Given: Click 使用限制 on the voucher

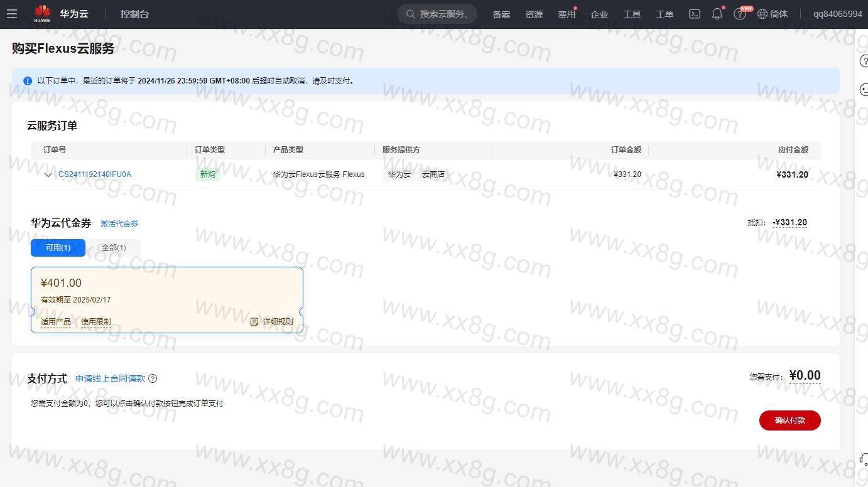Looking at the screenshot, I should (96, 322).
